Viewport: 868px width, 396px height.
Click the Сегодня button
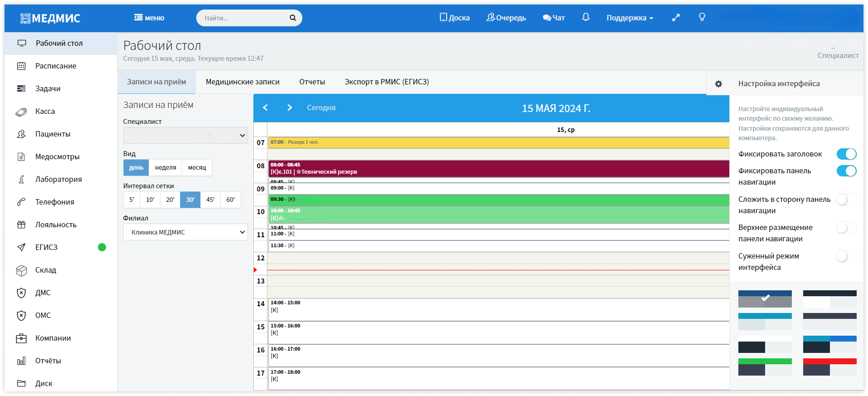click(321, 108)
